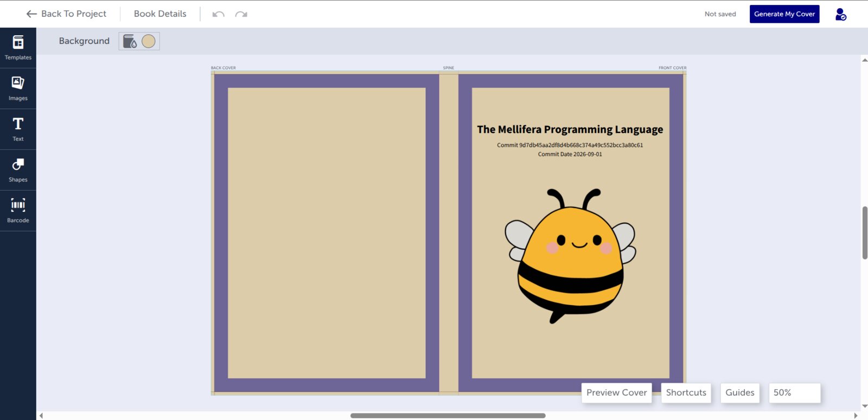The height and width of the screenshot is (420, 868).
Task: Click the background paint bucket icon
Action: click(x=130, y=41)
